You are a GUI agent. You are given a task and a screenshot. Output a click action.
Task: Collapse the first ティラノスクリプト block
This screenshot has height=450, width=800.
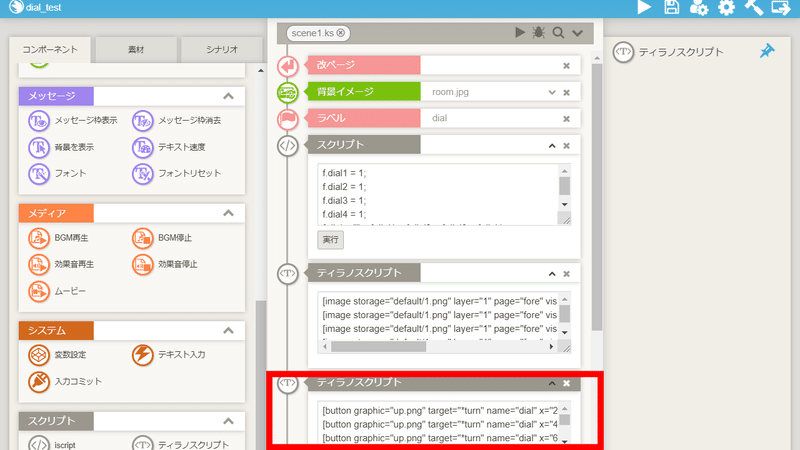click(552, 274)
